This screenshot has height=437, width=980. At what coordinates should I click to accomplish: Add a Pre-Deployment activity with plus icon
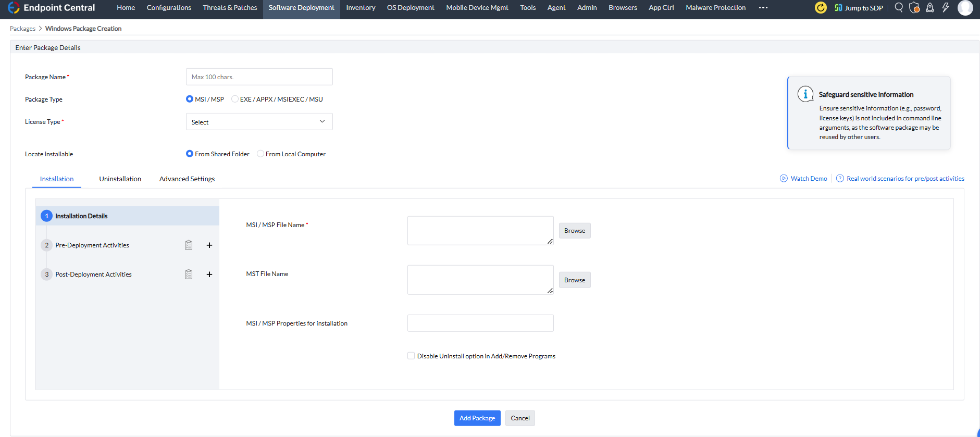(209, 245)
